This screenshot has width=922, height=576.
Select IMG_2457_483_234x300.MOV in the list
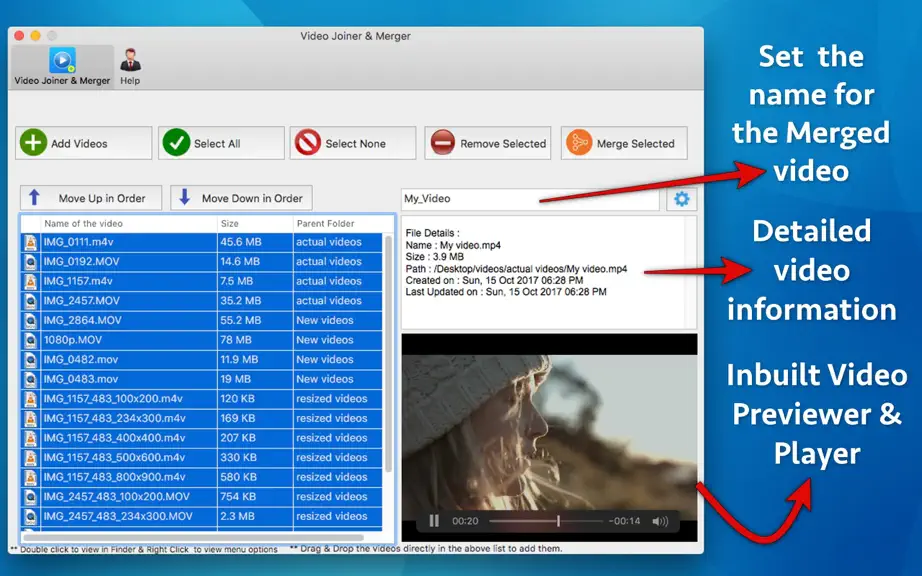point(202,516)
